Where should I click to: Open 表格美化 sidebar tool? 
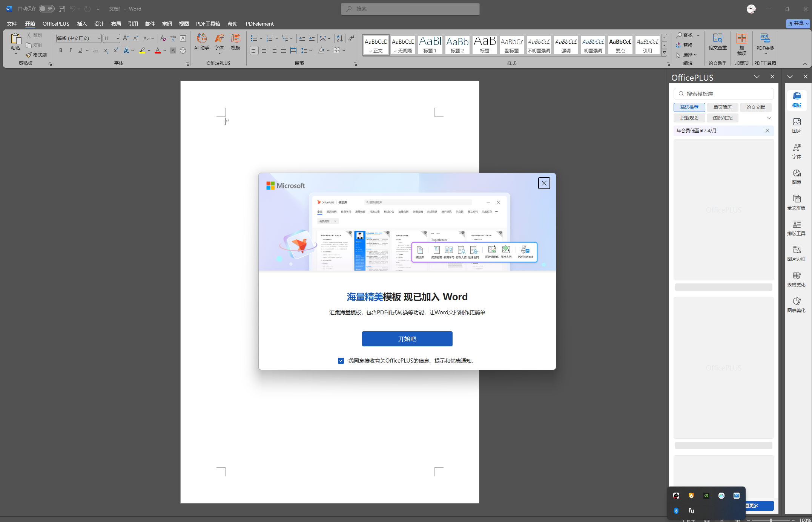point(797,279)
